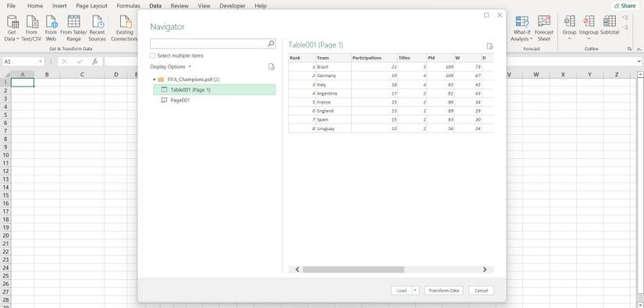Click the Share button
This screenshot has width=644, height=308.
pos(625,5)
